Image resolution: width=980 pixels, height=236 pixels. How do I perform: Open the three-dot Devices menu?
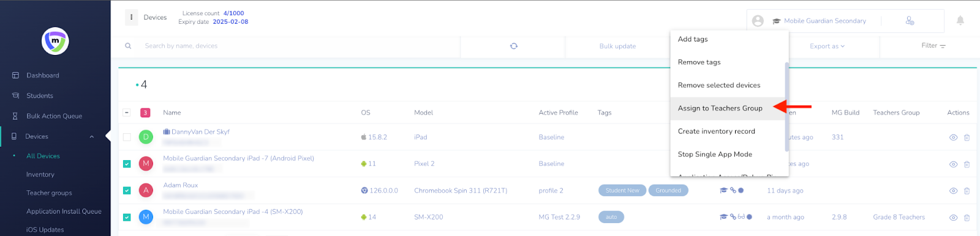[131, 17]
